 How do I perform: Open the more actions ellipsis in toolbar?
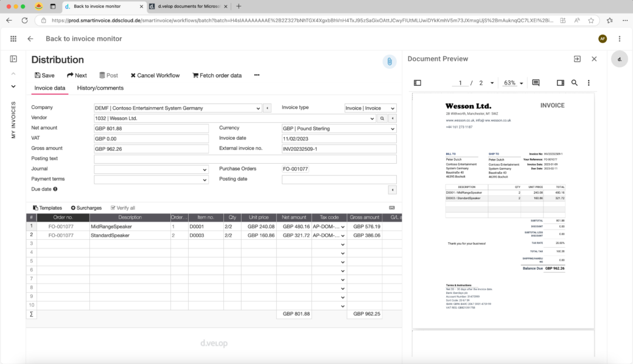tap(257, 75)
